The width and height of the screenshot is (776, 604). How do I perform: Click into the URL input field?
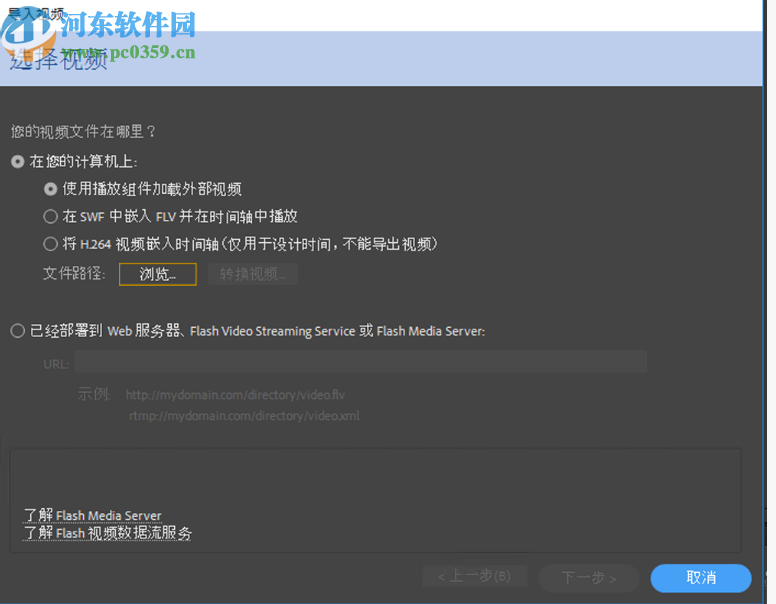[361, 361]
